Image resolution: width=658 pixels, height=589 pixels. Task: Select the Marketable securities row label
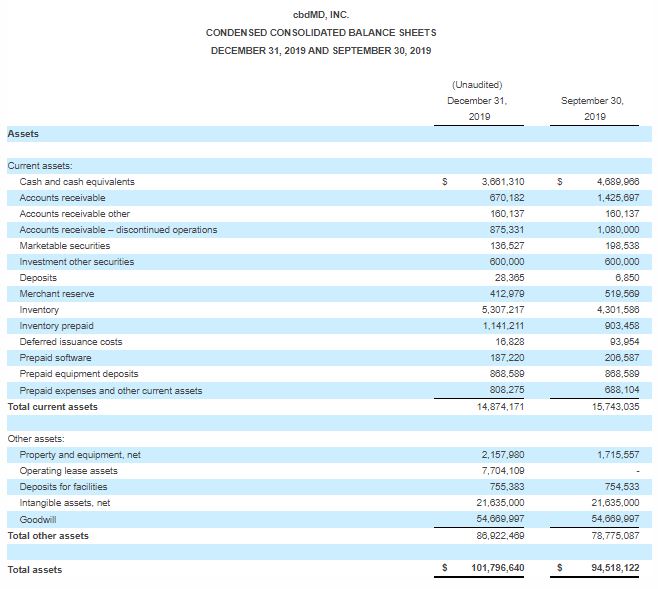click(x=65, y=246)
